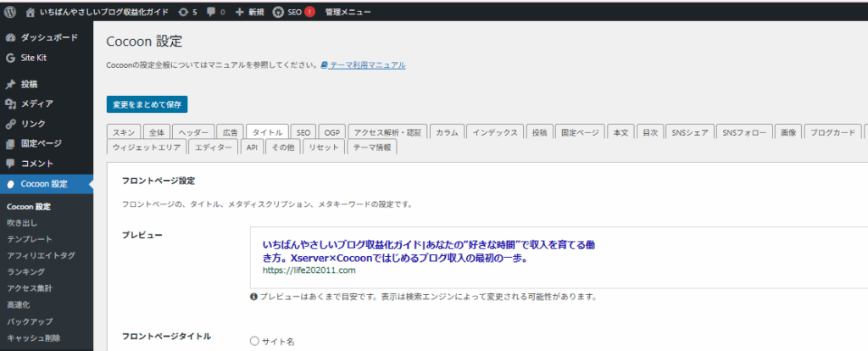Click the 新規 add new item
The height and width of the screenshot is (351, 868).
[x=251, y=12]
